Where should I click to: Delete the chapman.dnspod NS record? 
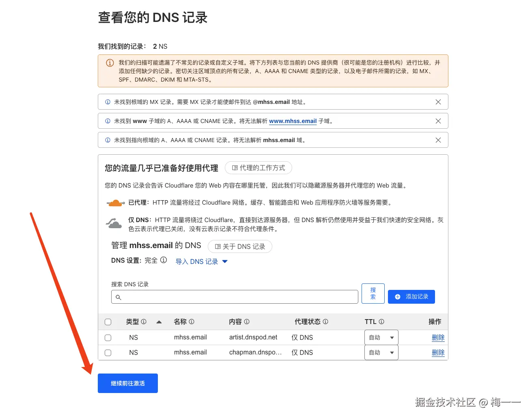click(x=438, y=352)
